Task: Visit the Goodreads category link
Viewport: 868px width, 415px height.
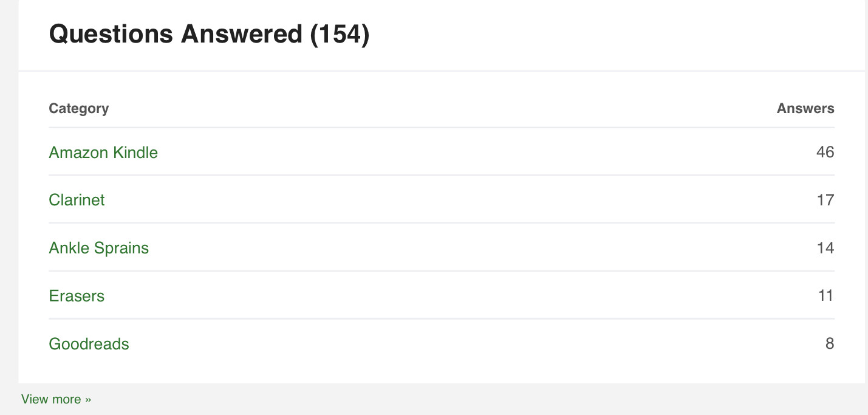Action: pyautogui.click(x=89, y=344)
